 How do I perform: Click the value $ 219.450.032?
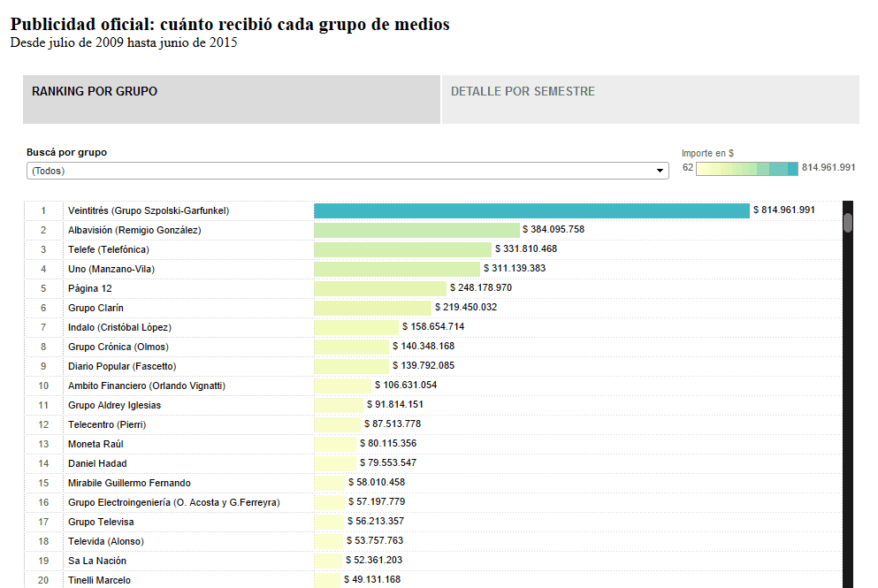466,308
